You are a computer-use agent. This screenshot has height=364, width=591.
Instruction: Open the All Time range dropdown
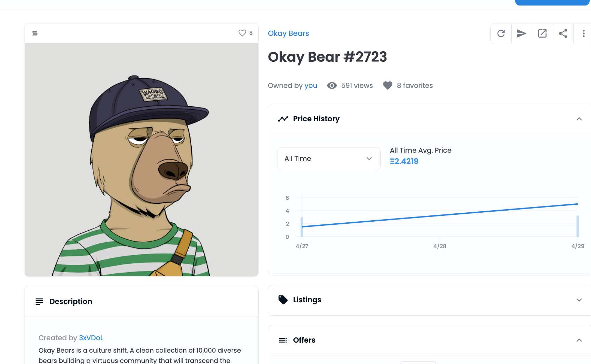pyautogui.click(x=329, y=159)
